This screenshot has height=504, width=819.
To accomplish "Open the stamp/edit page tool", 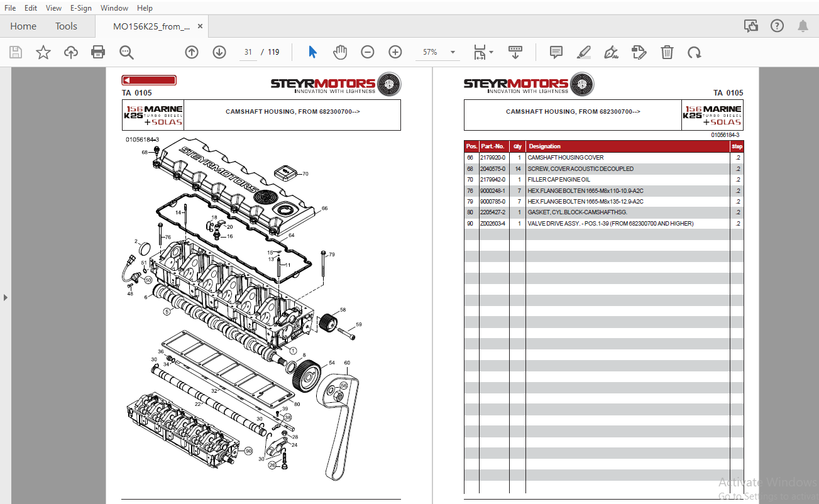I will pos(639,52).
